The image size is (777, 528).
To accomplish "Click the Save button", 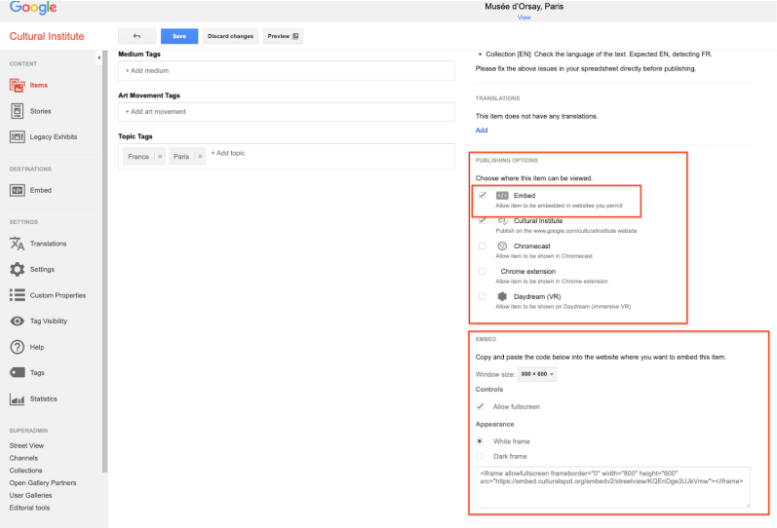I will tap(179, 36).
